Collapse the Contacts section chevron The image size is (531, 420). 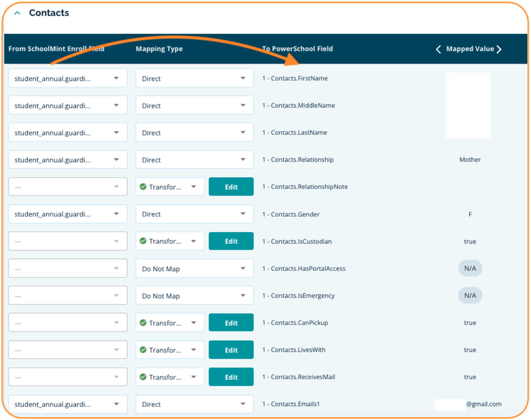pos(17,13)
